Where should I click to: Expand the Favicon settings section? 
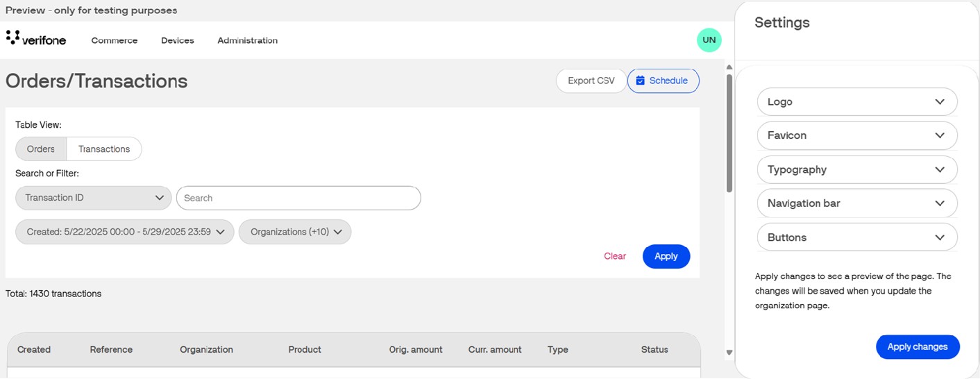click(x=857, y=135)
